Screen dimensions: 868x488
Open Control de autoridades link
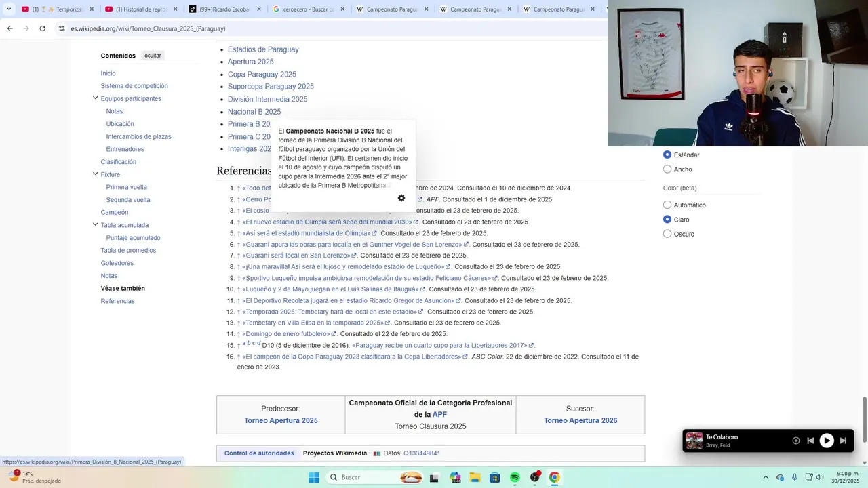click(259, 453)
